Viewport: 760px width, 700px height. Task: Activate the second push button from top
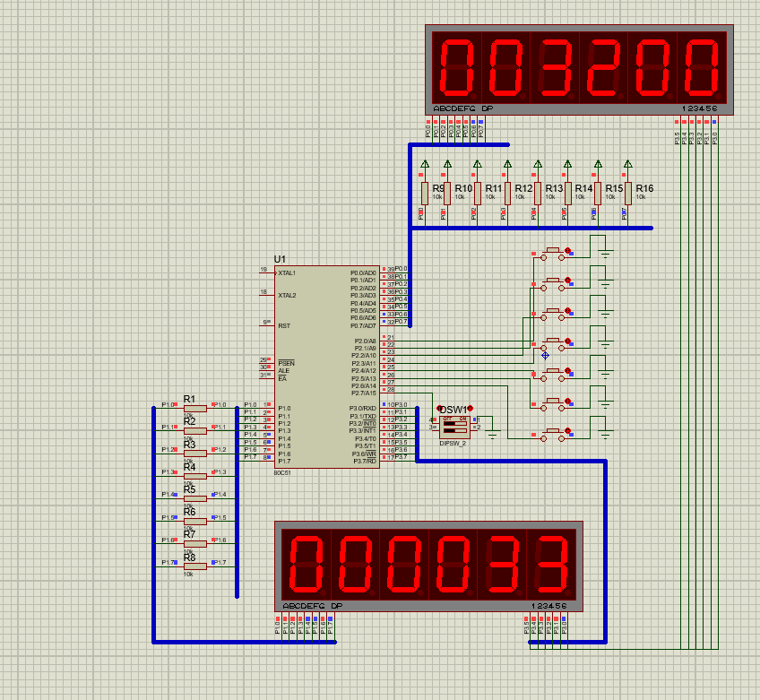[x=553, y=285]
